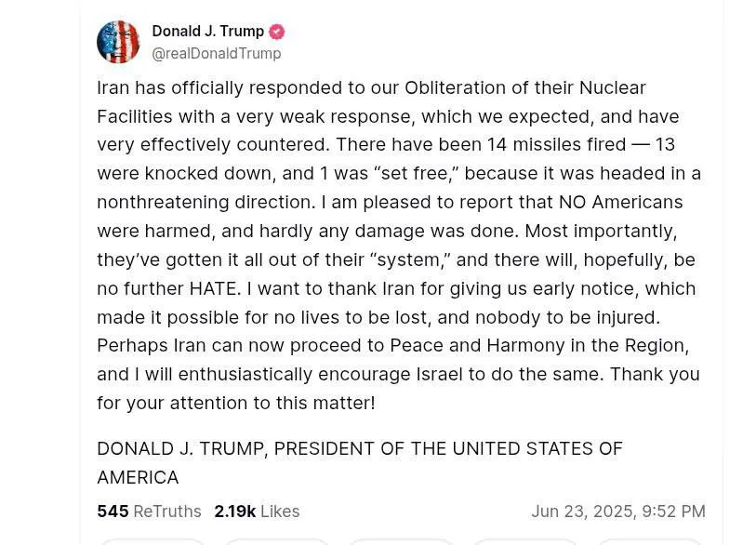Click the reply icon under the post
756x545 pixels.
[153, 543]
